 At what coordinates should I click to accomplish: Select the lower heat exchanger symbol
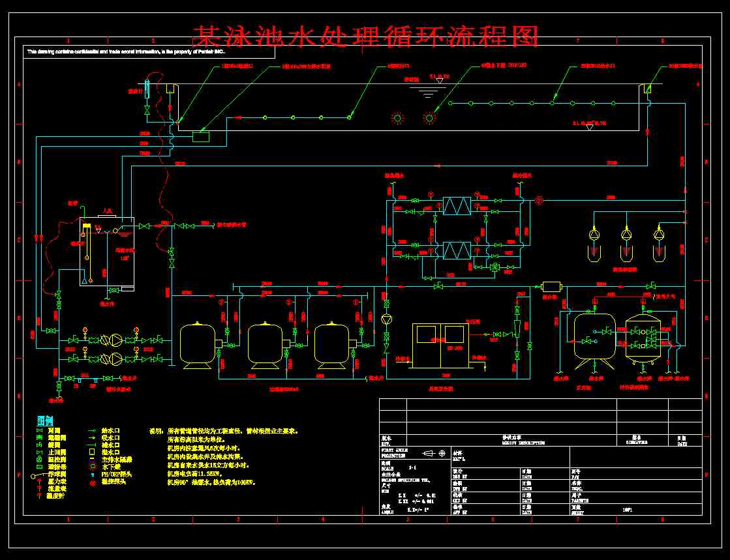tap(457, 251)
